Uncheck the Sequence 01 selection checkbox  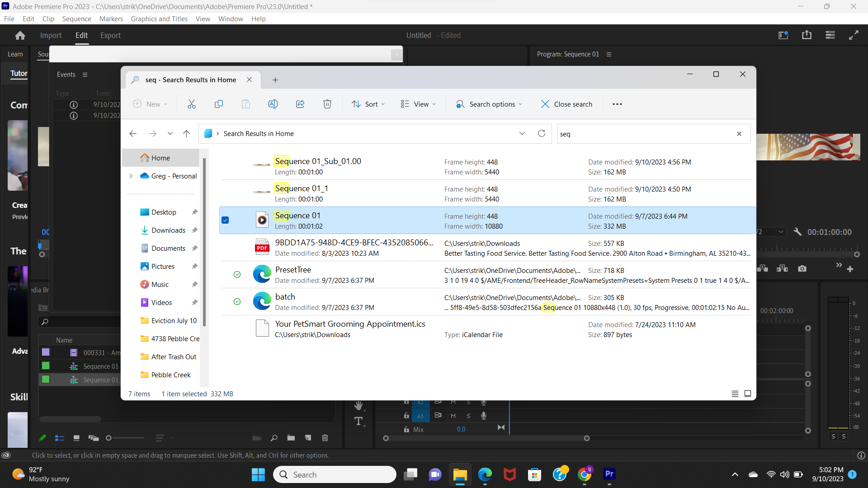coord(225,220)
